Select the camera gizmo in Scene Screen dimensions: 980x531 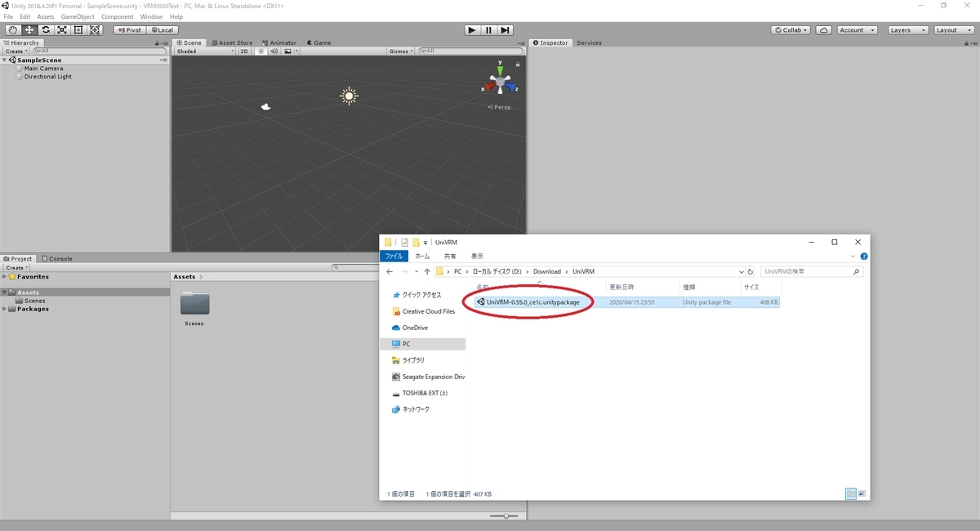(265, 107)
